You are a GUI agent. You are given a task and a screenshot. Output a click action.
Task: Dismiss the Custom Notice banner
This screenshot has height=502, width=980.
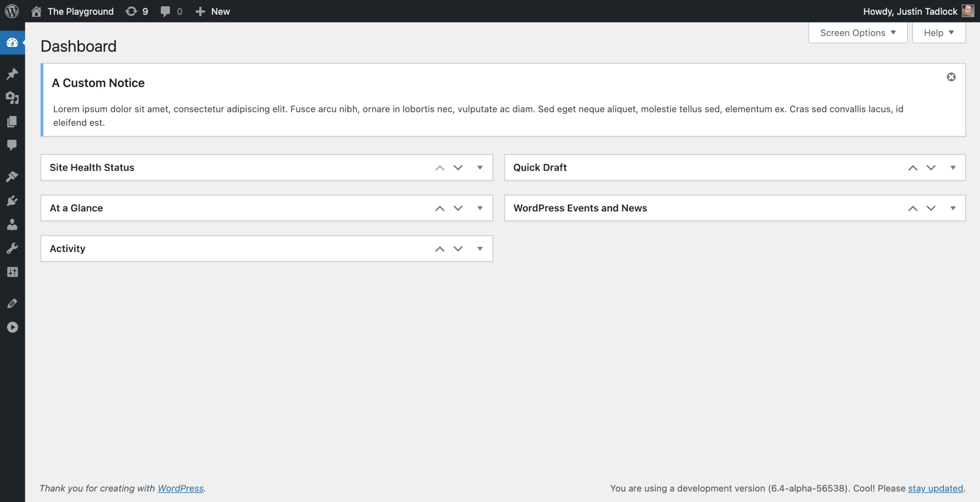point(951,77)
